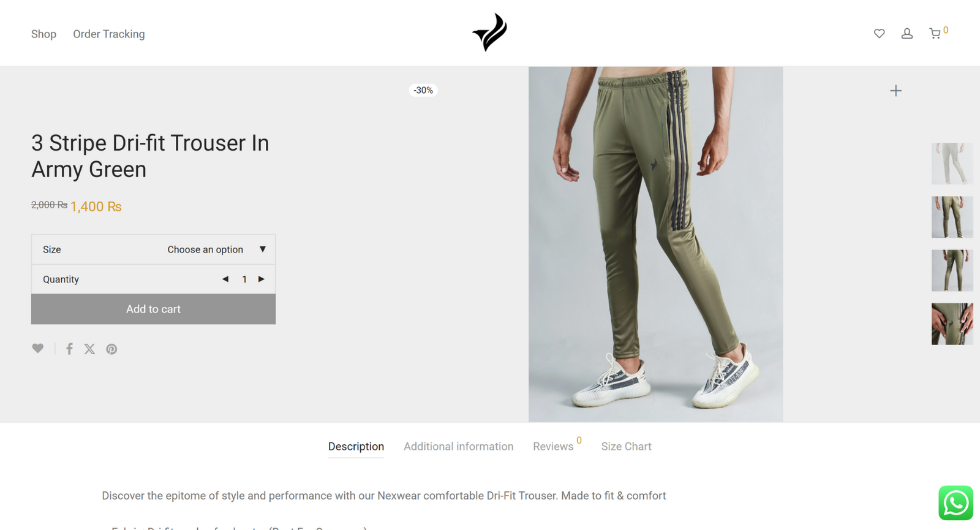Click the brand logo in header
The height and width of the screenshot is (530, 980).
tap(490, 32)
